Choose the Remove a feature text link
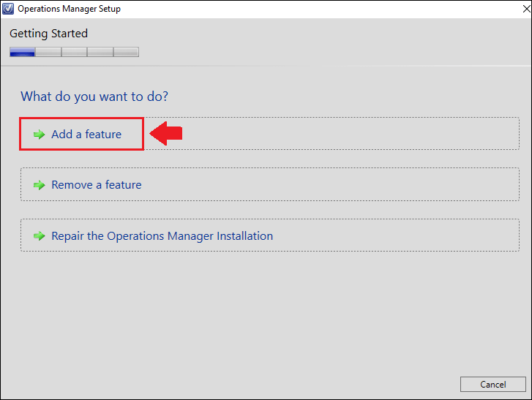The width and height of the screenshot is (532, 400). (97, 185)
